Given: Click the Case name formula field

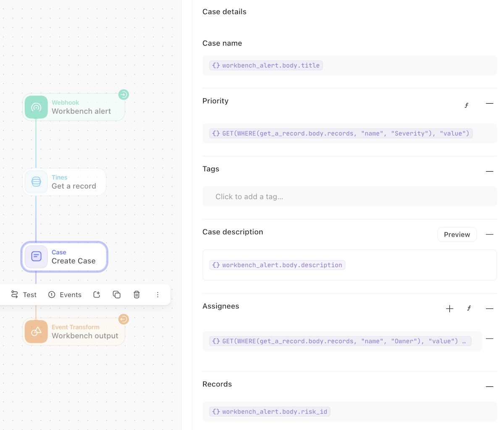Looking at the screenshot, I should [349, 65].
